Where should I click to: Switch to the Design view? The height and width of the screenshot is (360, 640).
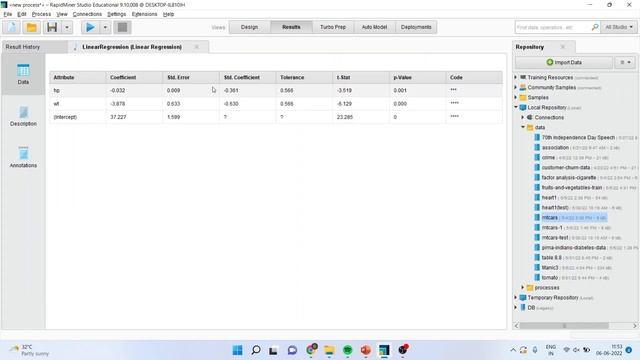[249, 27]
